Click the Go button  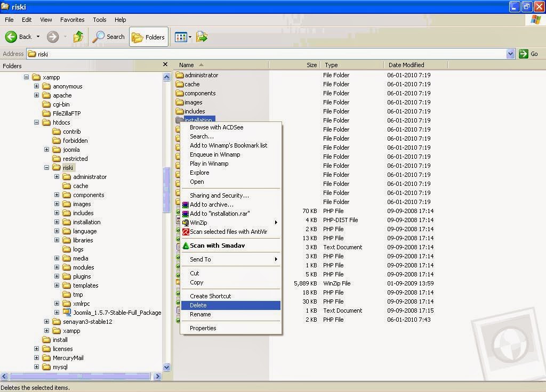pyautogui.click(x=528, y=54)
